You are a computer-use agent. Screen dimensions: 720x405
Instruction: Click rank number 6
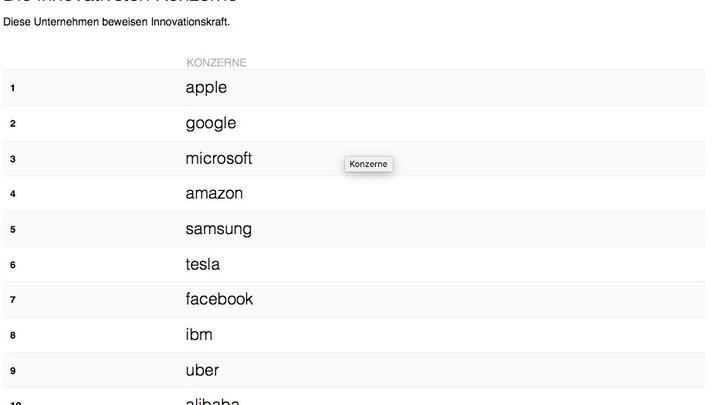click(12, 264)
